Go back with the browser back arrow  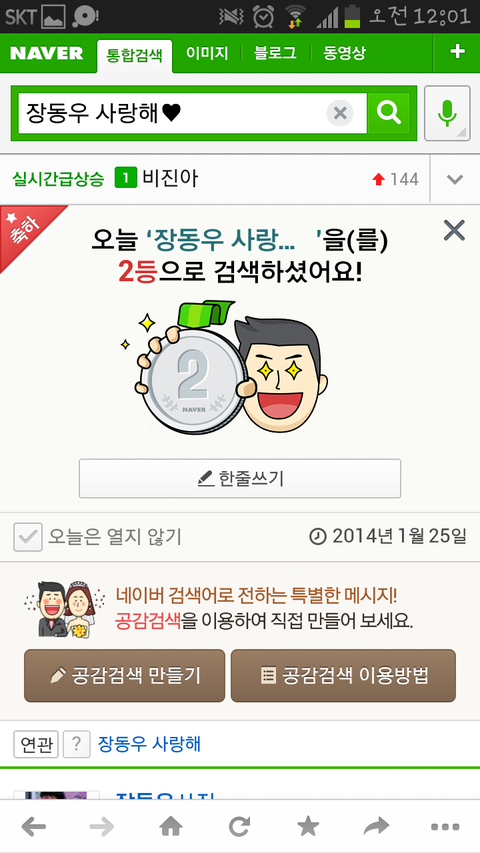coord(34,827)
